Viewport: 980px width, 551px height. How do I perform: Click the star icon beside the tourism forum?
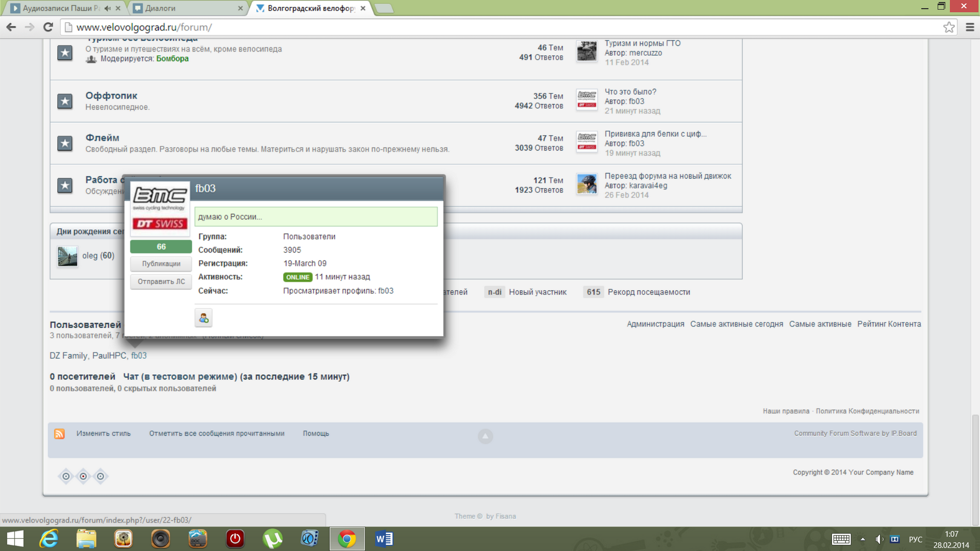(65, 53)
